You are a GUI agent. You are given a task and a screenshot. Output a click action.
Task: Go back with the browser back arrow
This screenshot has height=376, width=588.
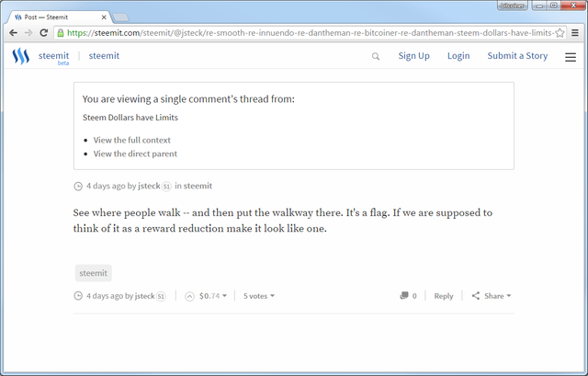point(13,33)
